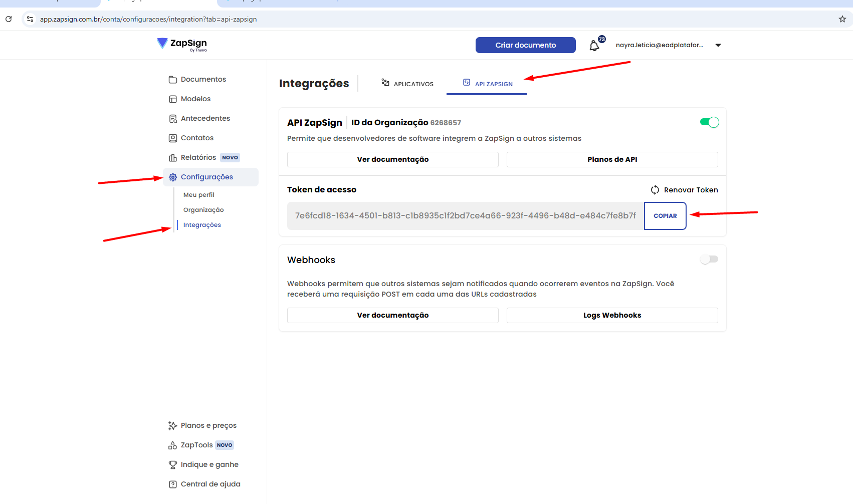853x504 pixels.
Task: Click the Contatos person icon
Action: click(x=173, y=138)
